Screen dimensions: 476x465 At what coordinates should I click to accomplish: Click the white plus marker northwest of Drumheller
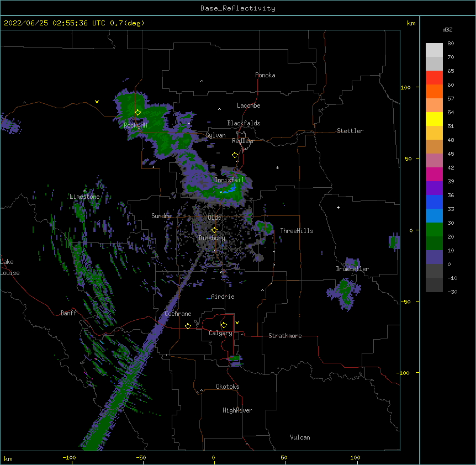pyautogui.click(x=338, y=207)
